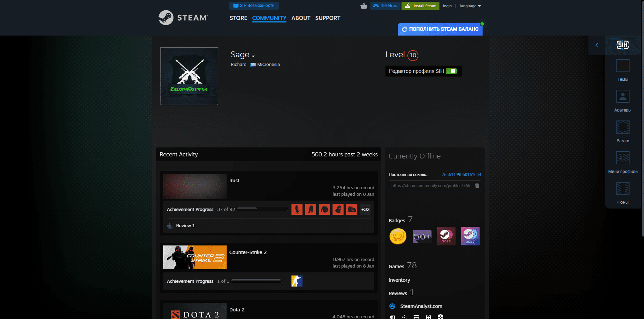Expand the language dropdown
Viewport: 644px width, 319px height.
tap(470, 6)
